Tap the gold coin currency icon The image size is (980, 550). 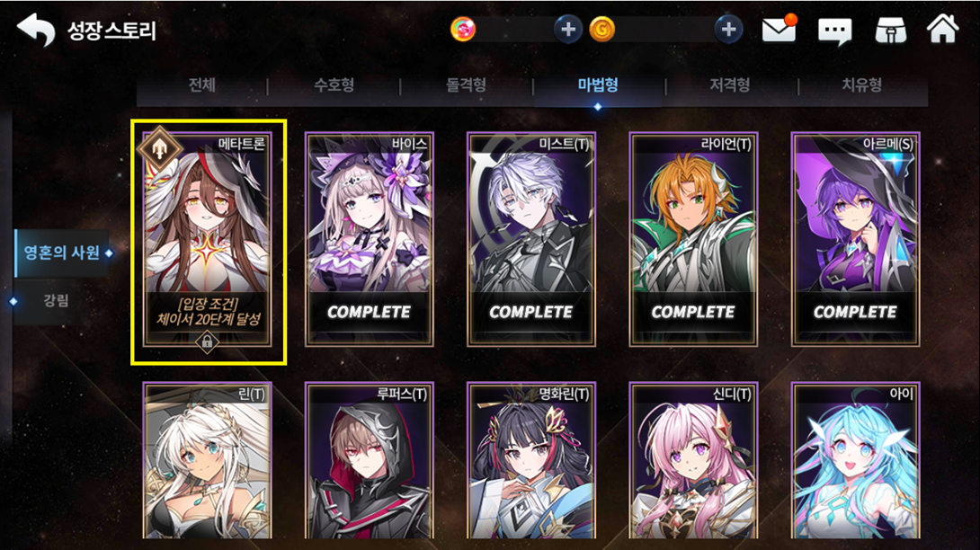pos(602,30)
